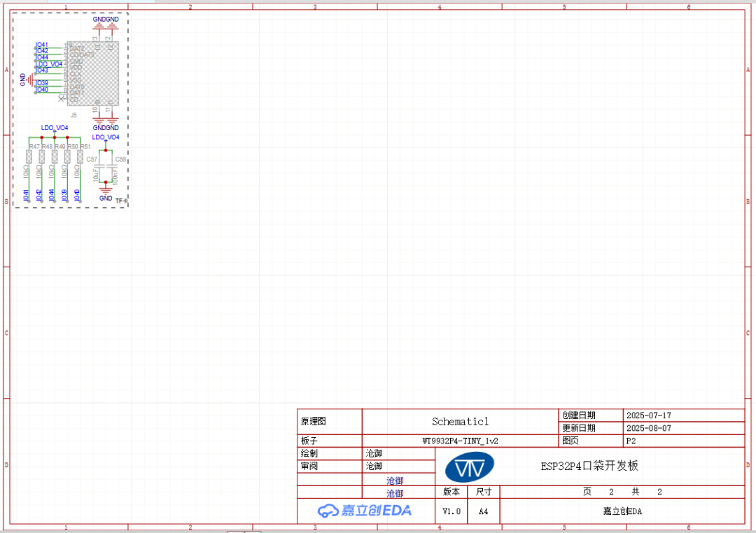Click the creation date 2025-07-17

click(x=648, y=415)
